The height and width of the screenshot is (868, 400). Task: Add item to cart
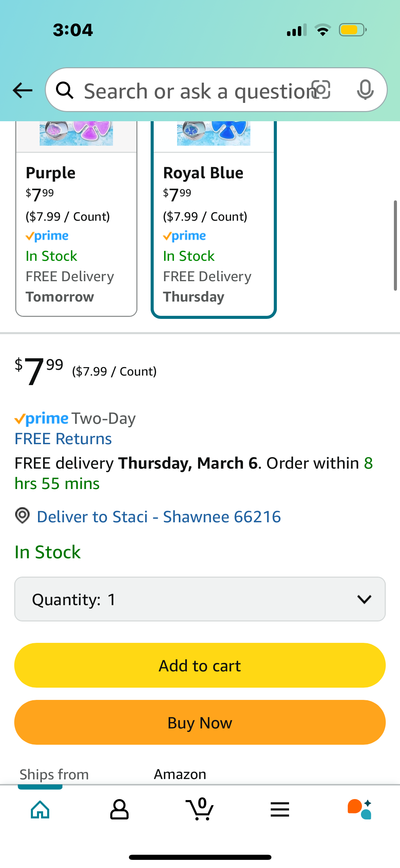(200, 665)
